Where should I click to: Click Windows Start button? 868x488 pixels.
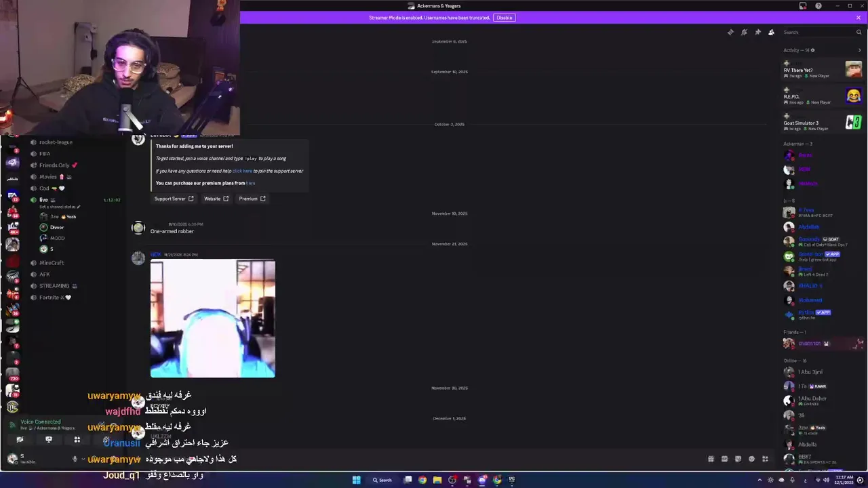click(x=356, y=480)
